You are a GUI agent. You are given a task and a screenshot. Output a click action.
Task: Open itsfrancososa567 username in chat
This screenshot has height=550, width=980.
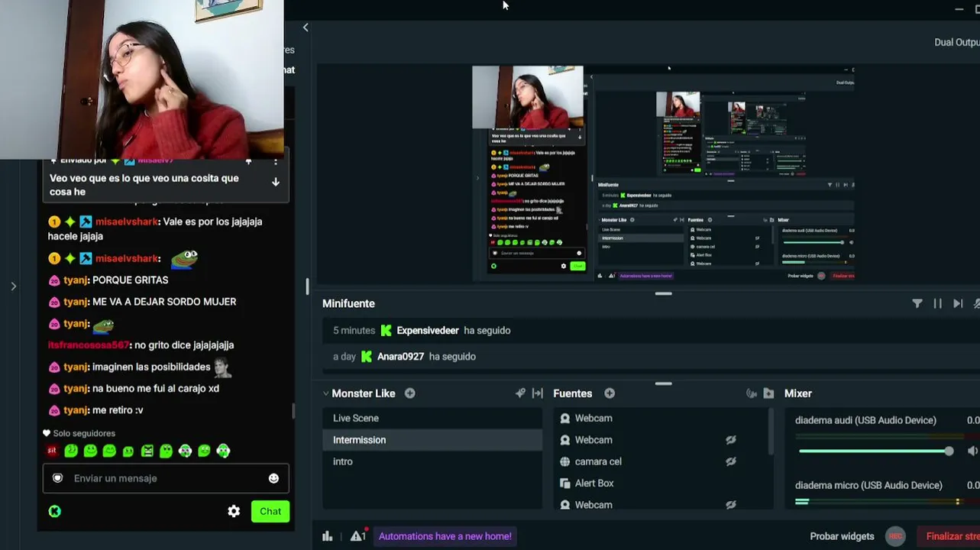coord(89,345)
